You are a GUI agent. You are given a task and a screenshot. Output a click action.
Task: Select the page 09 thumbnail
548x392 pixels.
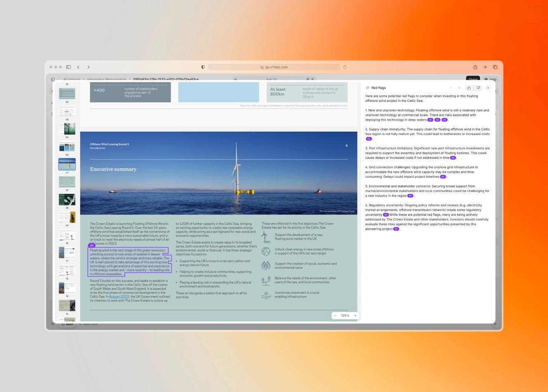67,217
